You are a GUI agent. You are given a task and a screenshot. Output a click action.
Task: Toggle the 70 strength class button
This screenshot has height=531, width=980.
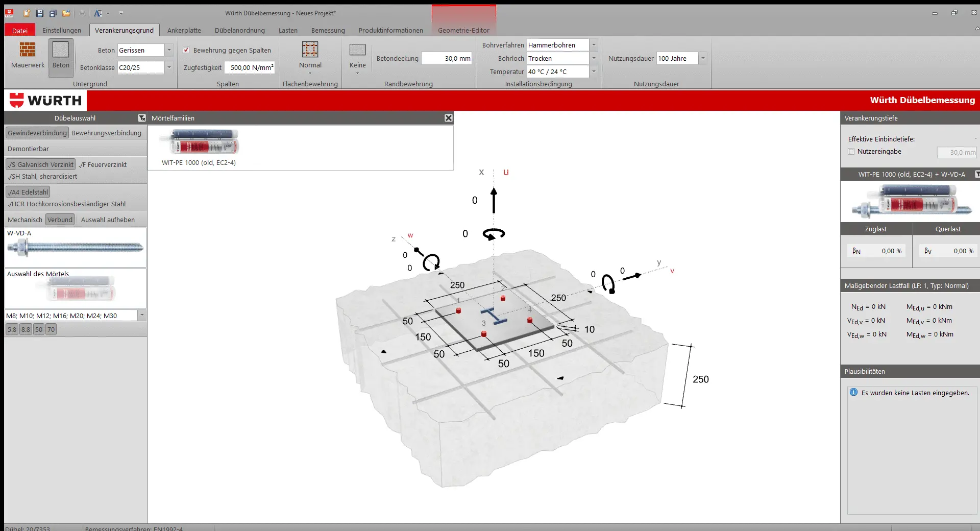pyautogui.click(x=51, y=329)
